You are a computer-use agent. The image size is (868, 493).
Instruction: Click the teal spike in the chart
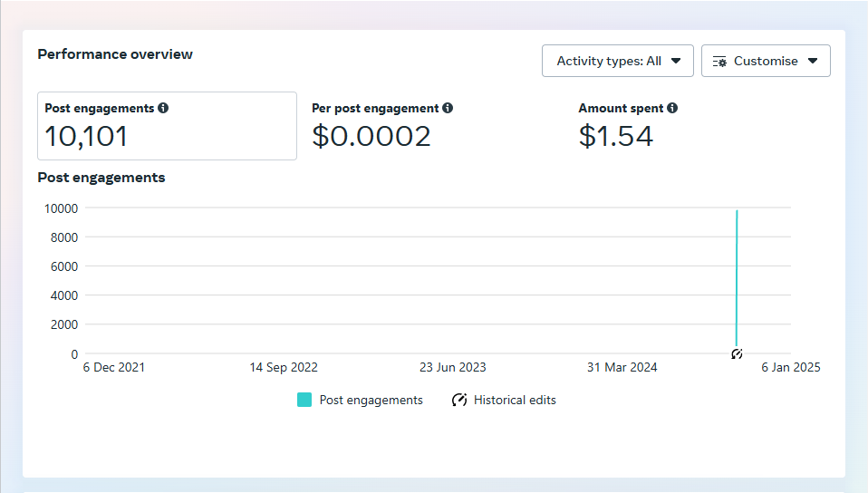pos(737,272)
